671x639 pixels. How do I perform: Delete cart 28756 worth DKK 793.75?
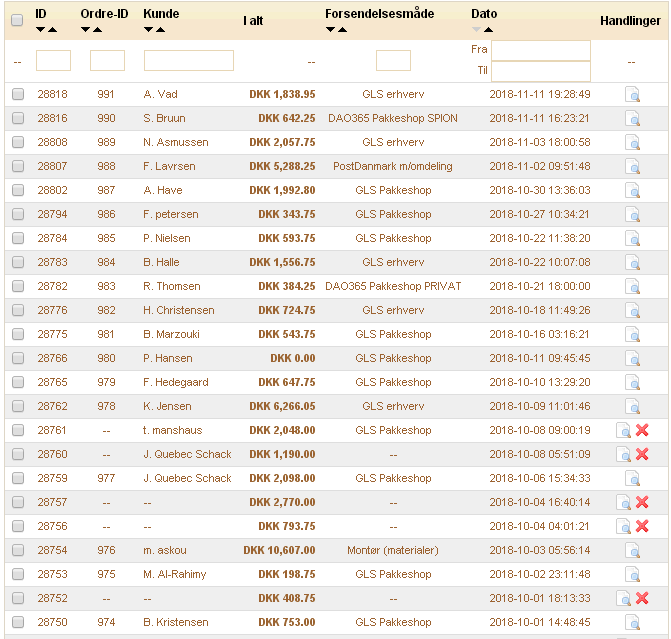642,526
